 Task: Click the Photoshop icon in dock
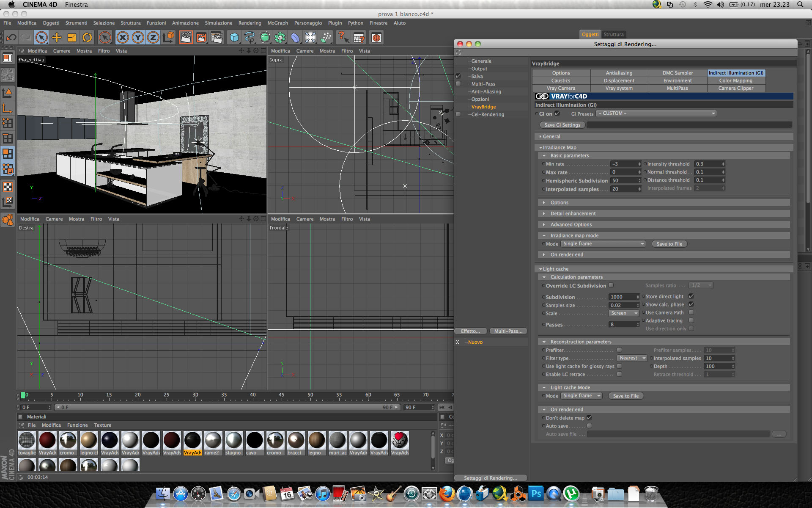pos(536,494)
